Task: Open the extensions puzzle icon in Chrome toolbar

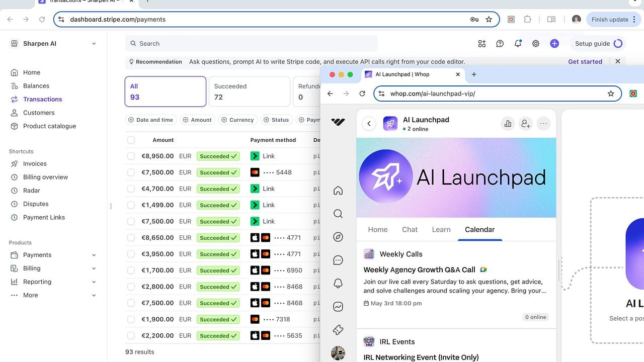Action: click(527, 20)
